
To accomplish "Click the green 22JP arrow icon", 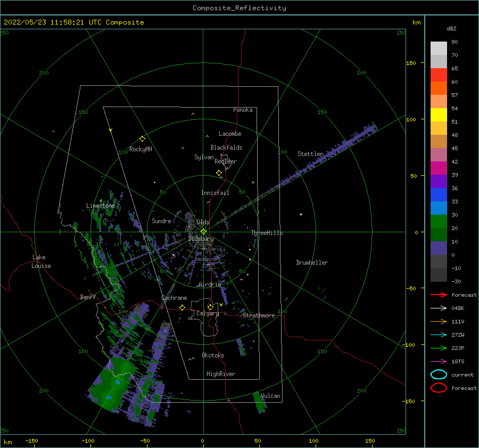I will (x=439, y=348).
